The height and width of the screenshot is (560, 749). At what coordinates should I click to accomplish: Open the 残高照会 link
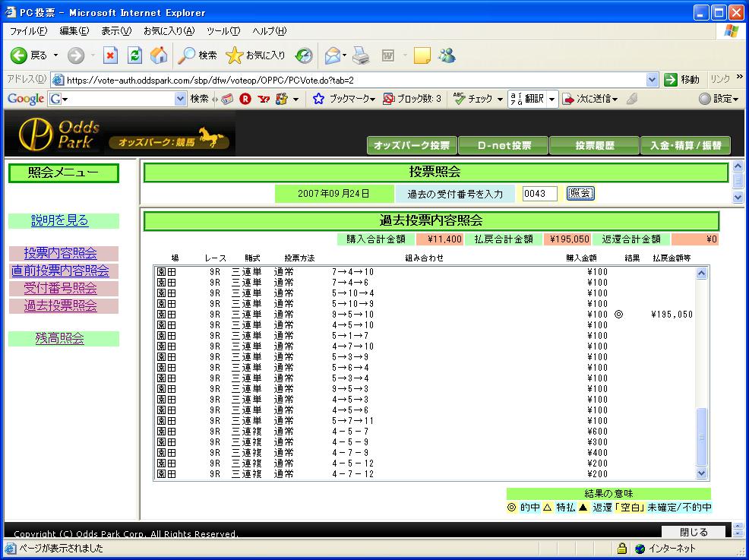[x=60, y=339]
